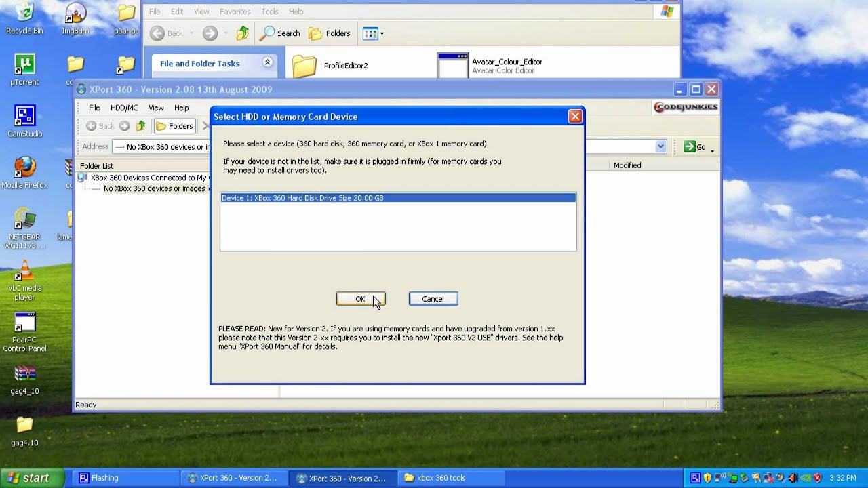The width and height of the screenshot is (868, 488).
Task: Select the pear pc desktop folder
Action: coord(126,18)
